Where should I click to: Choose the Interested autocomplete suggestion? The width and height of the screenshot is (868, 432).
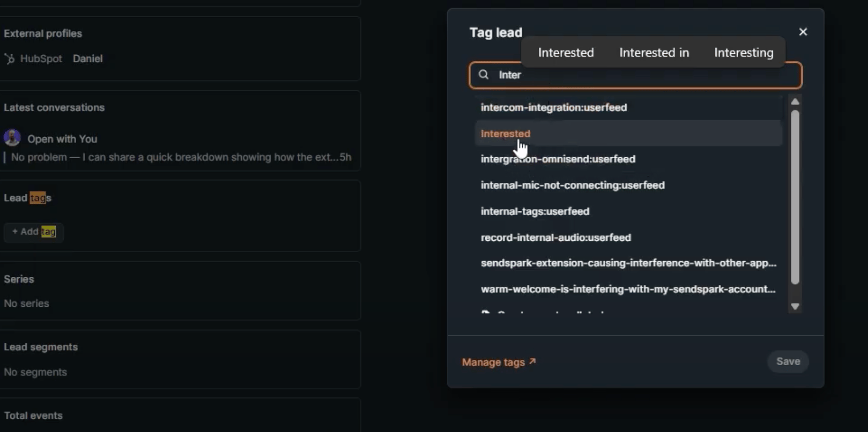tap(566, 52)
